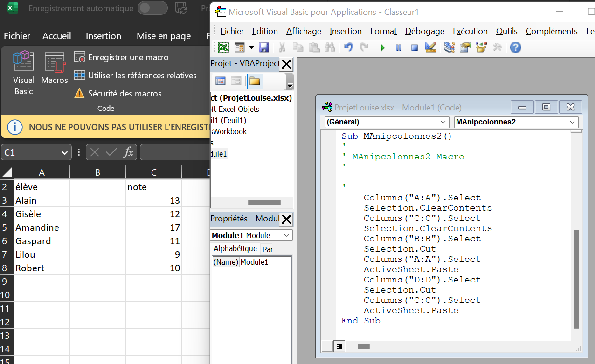Open the Fichier tab in Excel

coord(17,36)
